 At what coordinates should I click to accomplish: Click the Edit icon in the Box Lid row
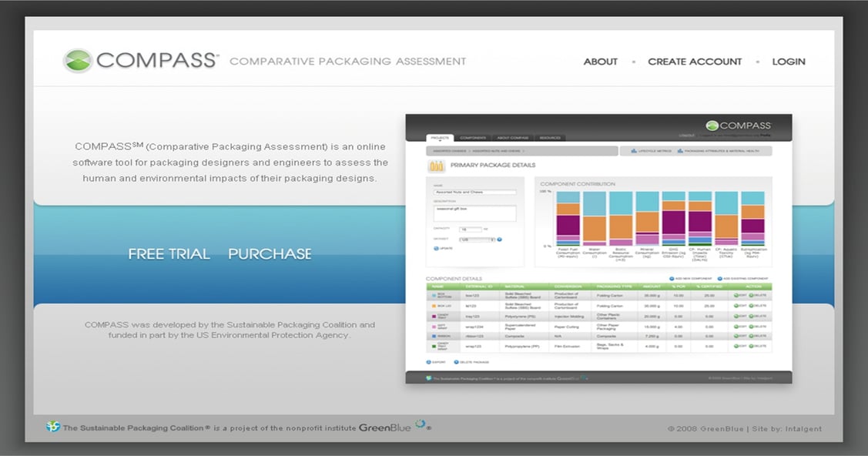pyautogui.click(x=736, y=306)
